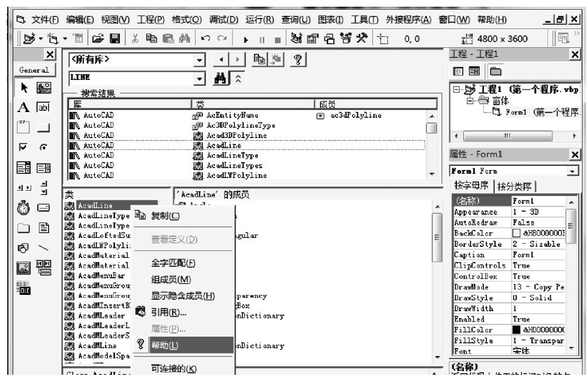Switch to 按分类序 properties tab

pos(514,186)
